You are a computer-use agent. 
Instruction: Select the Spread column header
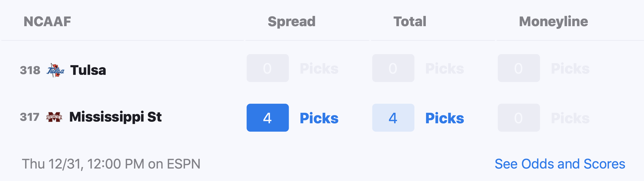(x=291, y=22)
